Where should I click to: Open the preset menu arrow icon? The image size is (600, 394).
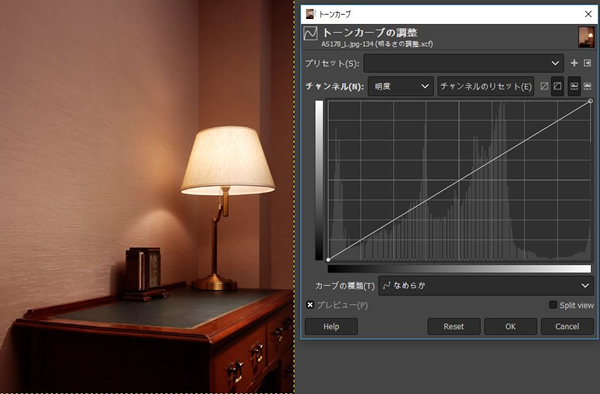tap(587, 63)
